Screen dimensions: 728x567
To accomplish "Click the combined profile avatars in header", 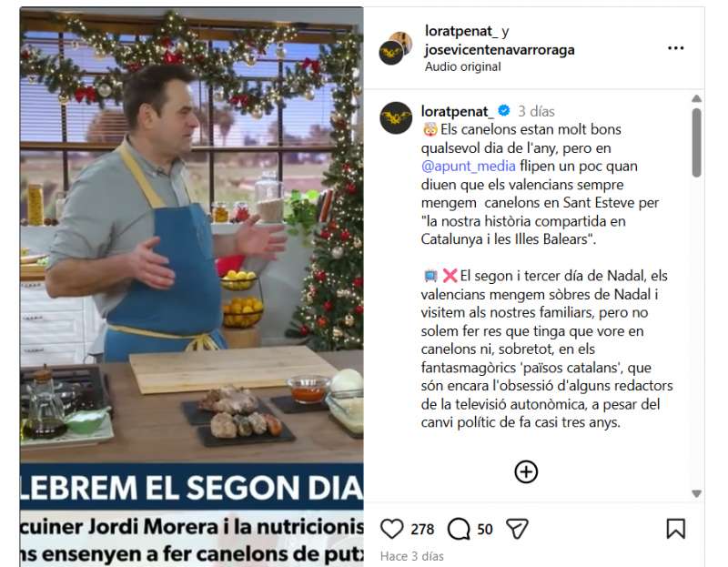I will click(396, 48).
